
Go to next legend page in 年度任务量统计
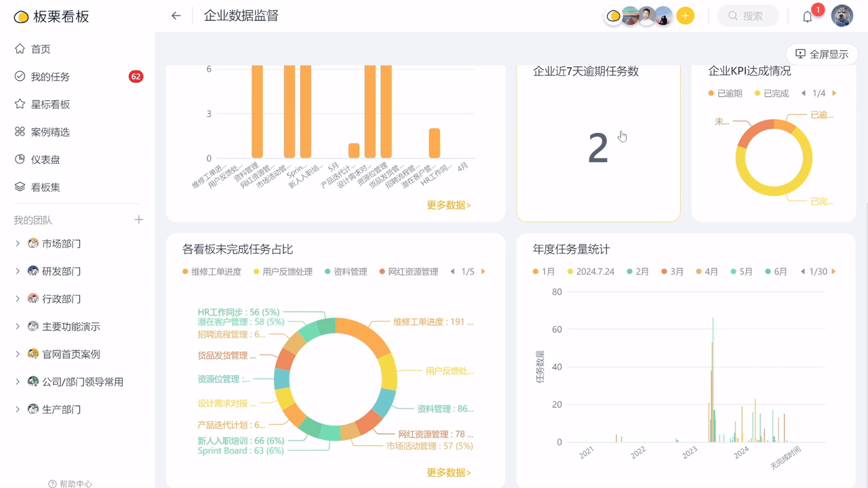pyautogui.click(x=835, y=272)
